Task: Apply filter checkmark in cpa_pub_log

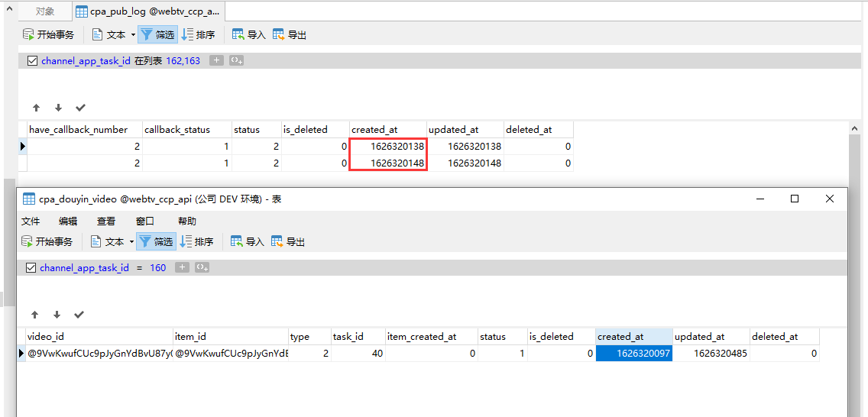Action: pos(81,107)
